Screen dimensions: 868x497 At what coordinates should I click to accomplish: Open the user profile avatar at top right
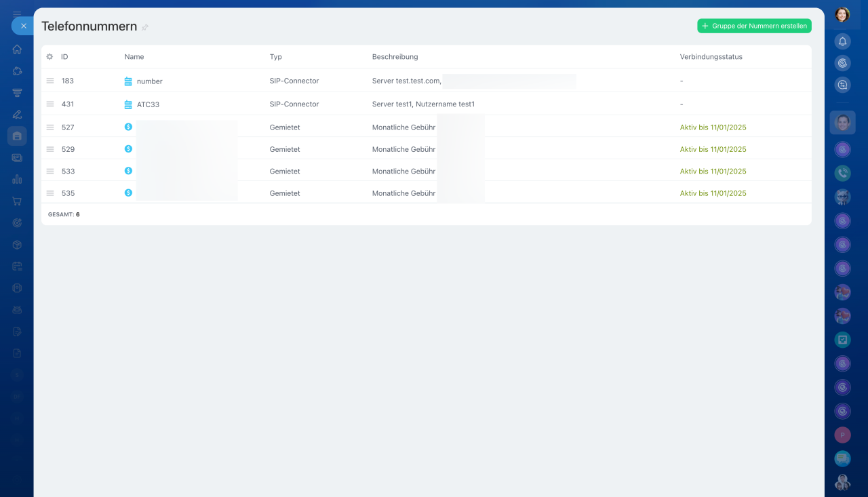[842, 14]
